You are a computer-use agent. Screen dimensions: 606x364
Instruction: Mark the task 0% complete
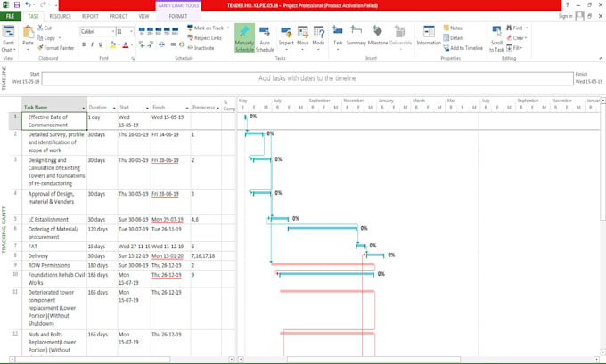click(142, 30)
